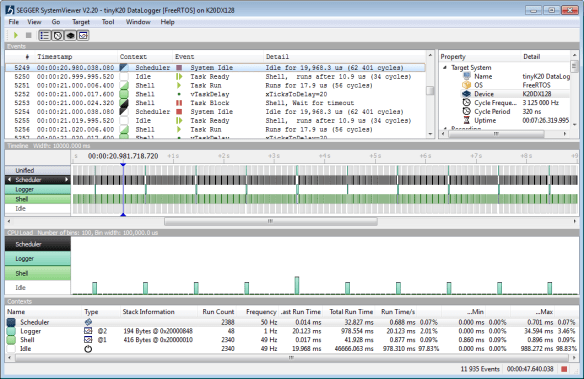Click the Shell context swatch in event 5256
584x379 pixels.
tap(124, 130)
